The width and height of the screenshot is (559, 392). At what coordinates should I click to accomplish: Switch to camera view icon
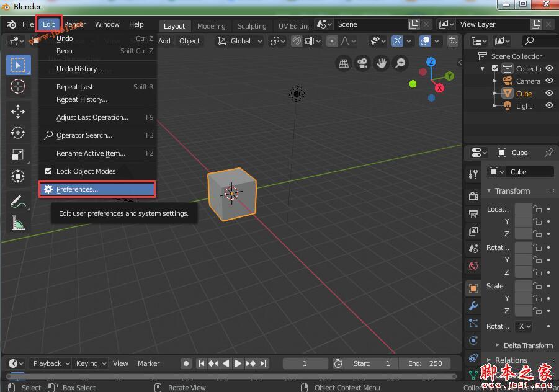click(x=362, y=63)
